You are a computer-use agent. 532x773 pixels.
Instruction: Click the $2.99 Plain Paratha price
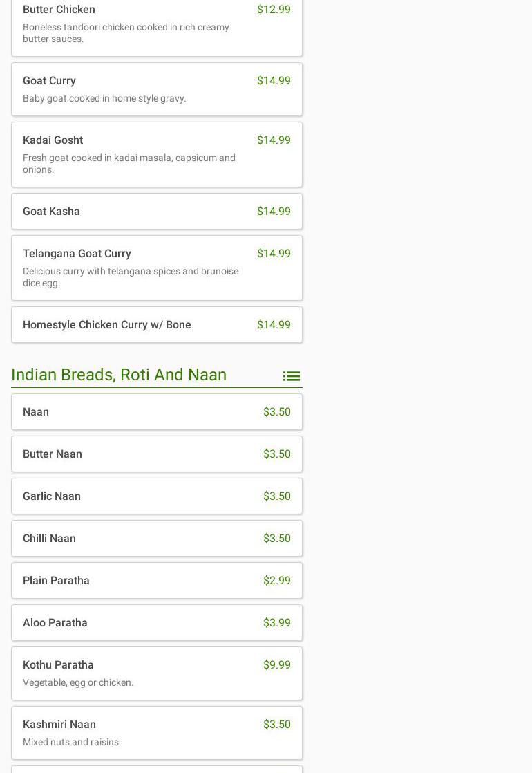tap(276, 581)
